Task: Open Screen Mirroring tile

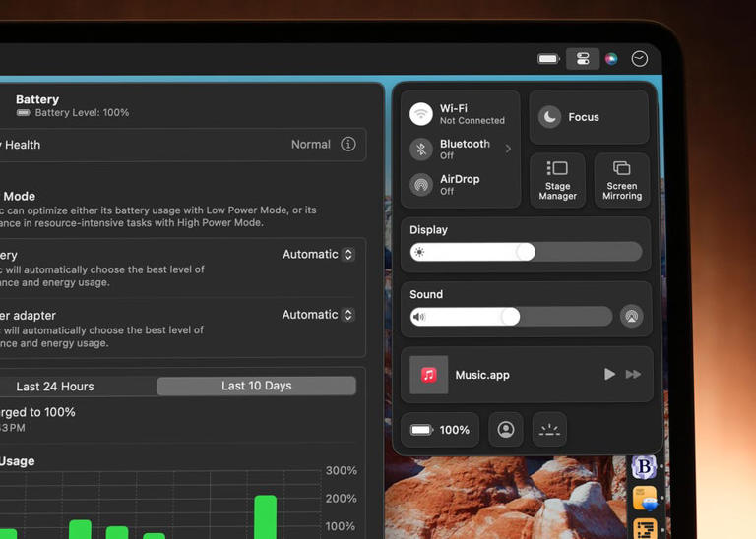Action: (622, 180)
